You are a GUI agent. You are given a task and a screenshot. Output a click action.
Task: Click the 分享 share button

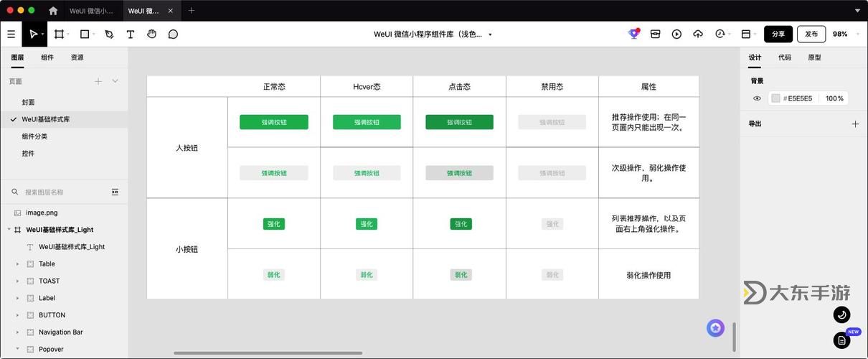pos(778,34)
